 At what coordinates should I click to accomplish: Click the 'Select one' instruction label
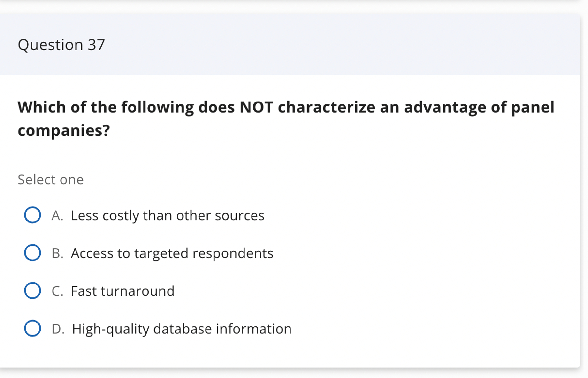[x=51, y=179]
